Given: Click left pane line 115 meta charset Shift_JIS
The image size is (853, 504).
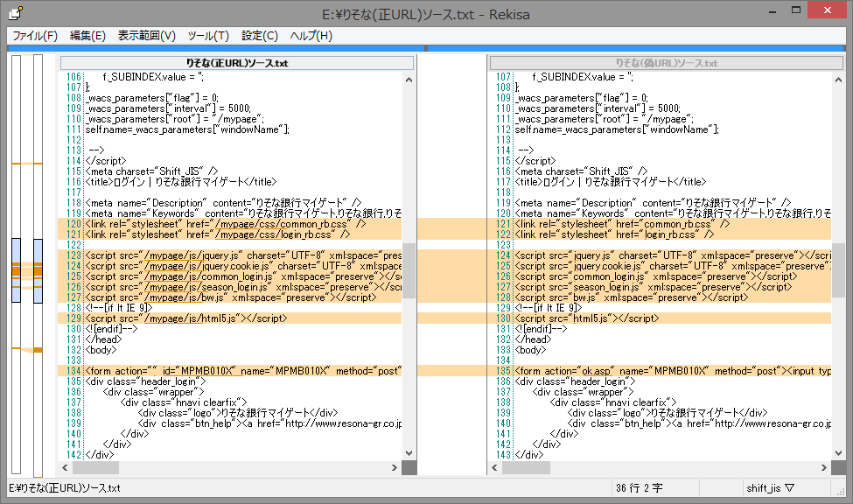Looking at the screenshot, I should (151, 171).
